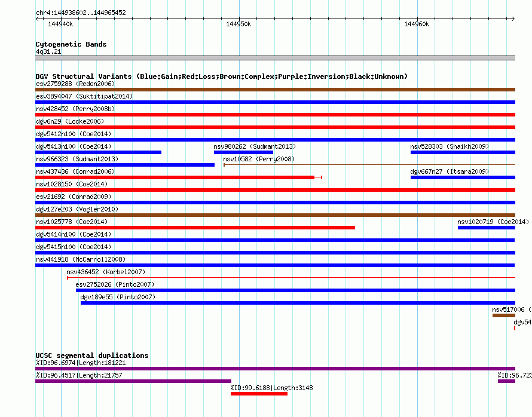
Task: Click the brown bar of esv2759288
Action: pos(275,90)
